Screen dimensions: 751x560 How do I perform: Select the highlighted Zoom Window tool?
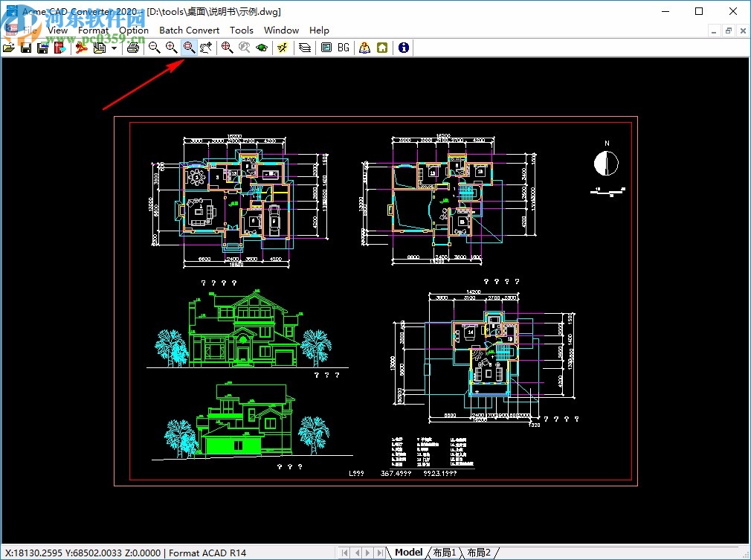pyautogui.click(x=189, y=48)
